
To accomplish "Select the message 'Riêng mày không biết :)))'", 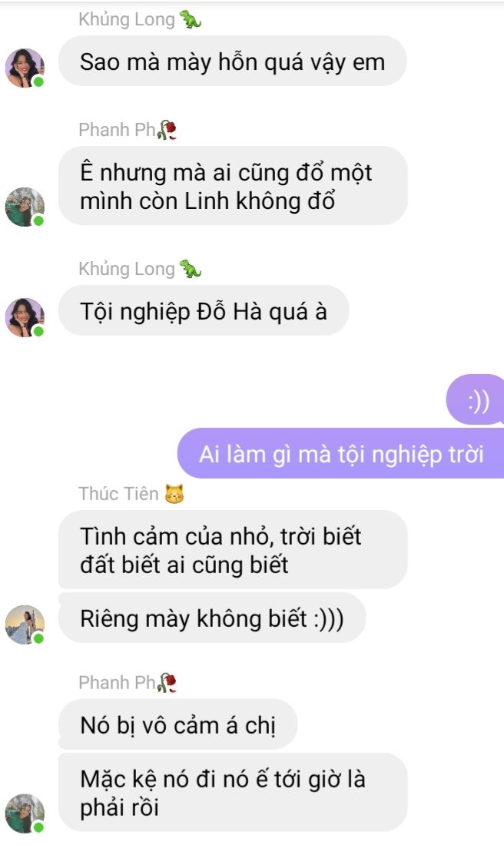I will click(212, 618).
